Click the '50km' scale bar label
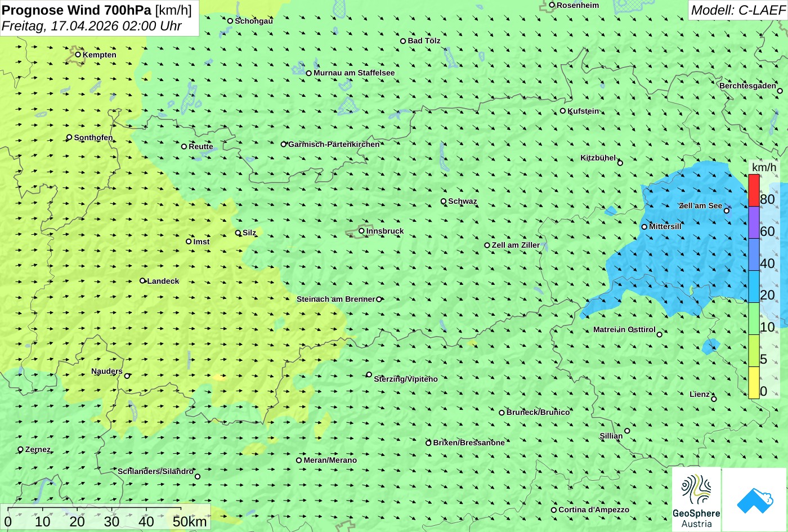 [190, 521]
